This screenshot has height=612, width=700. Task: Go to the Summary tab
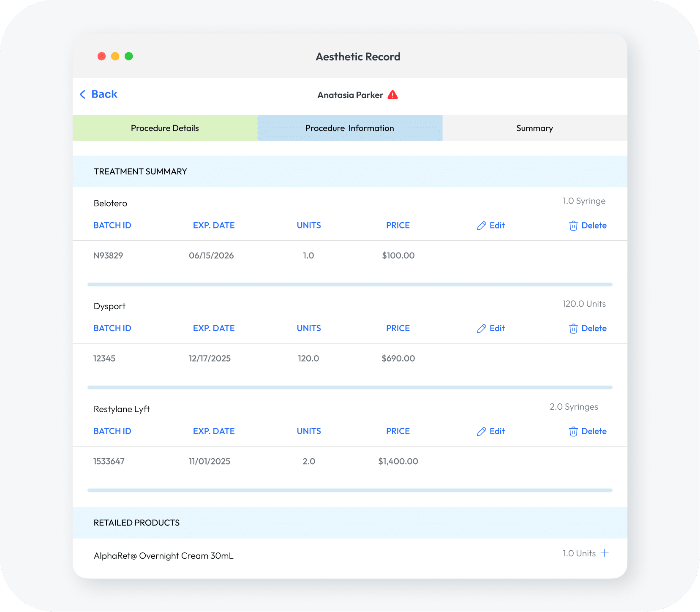click(534, 128)
